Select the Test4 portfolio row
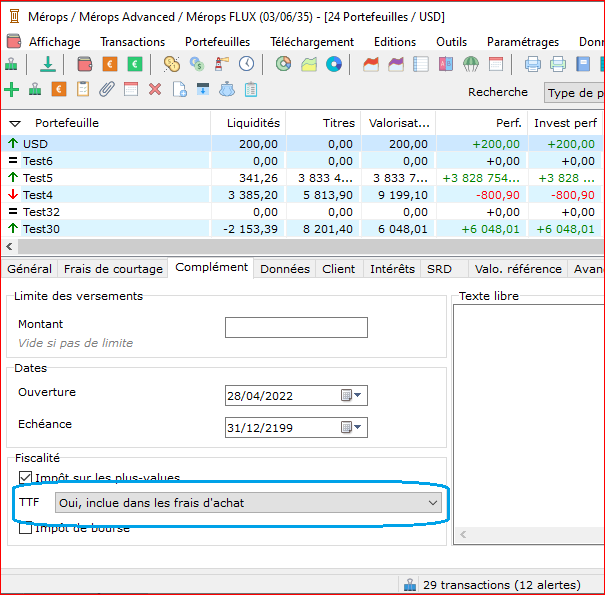613x595 pixels. coord(301,194)
